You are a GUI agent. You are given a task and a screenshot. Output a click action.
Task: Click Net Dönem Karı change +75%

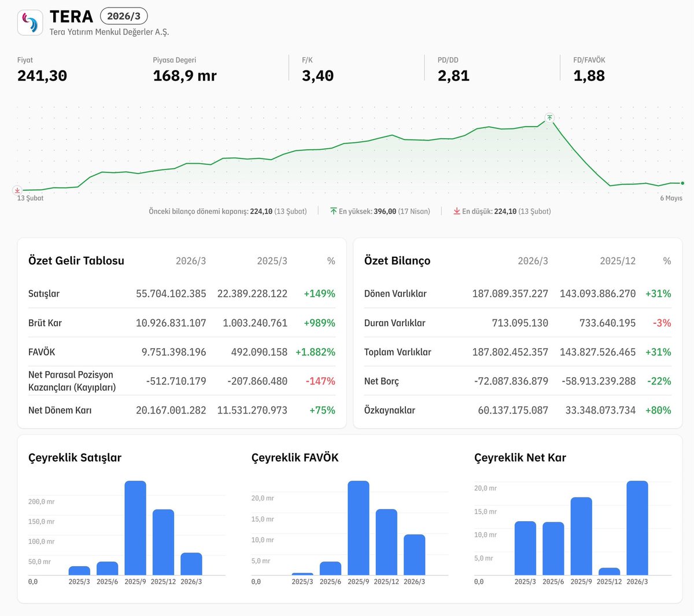pyautogui.click(x=322, y=410)
